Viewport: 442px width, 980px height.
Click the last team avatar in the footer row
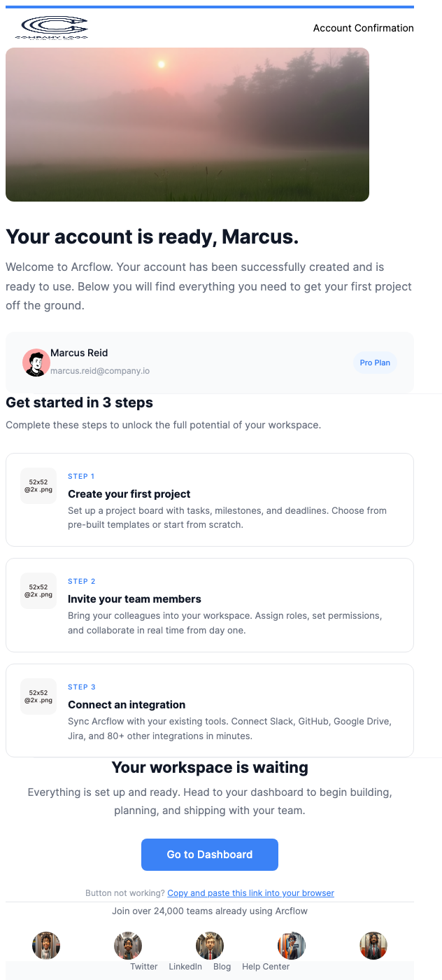[373, 945]
